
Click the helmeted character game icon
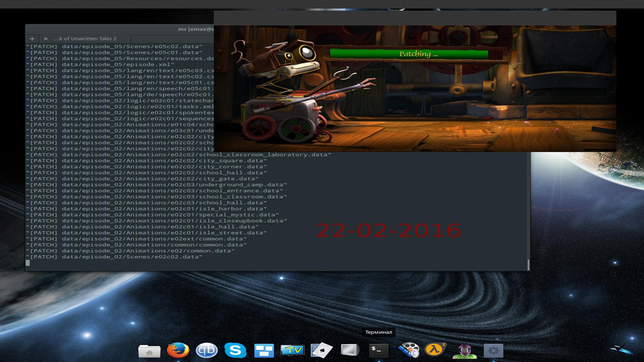click(x=465, y=351)
